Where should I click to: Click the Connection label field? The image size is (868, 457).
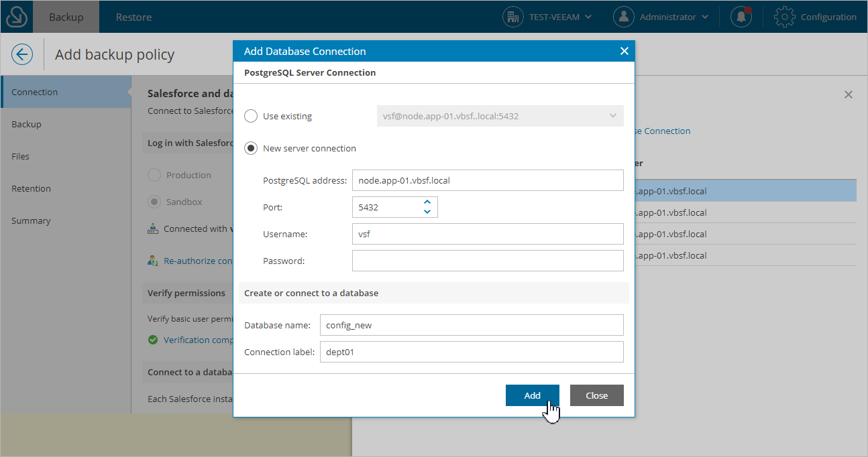472,352
